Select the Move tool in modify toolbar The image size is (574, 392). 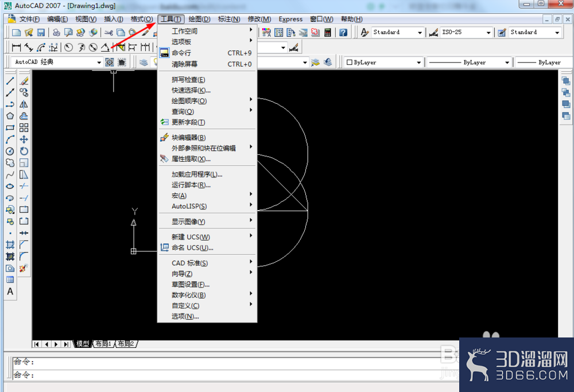click(24, 139)
